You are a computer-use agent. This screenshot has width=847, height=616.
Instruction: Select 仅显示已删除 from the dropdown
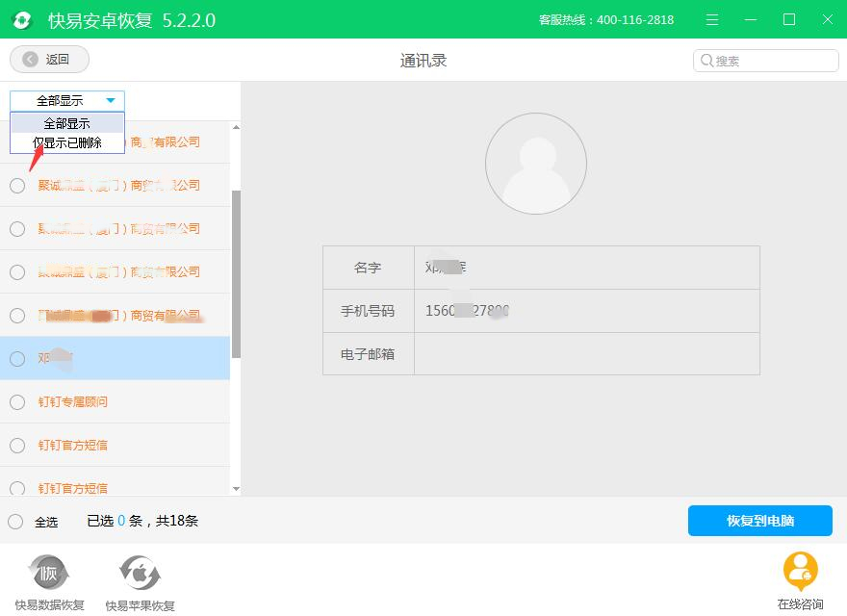coord(67,142)
